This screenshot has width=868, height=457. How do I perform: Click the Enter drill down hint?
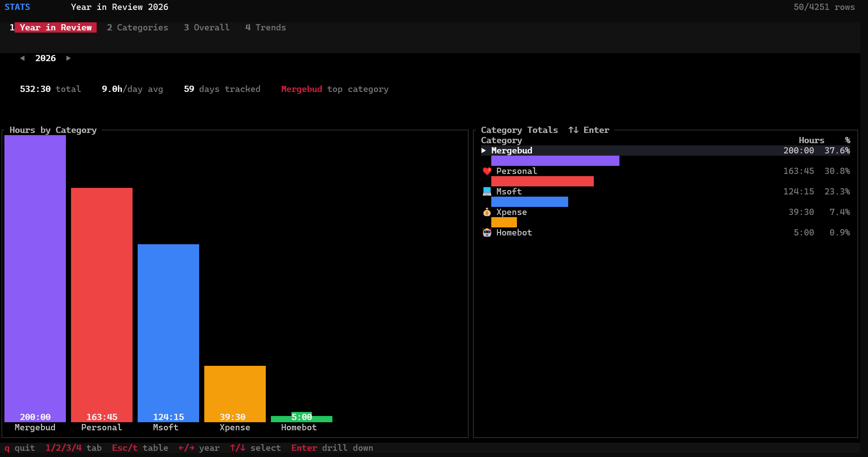coord(332,448)
